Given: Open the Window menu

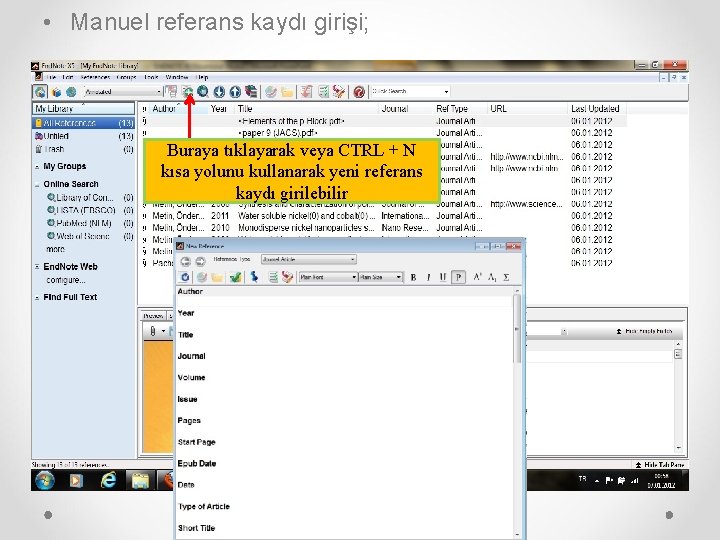Looking at the screenshot, I should pyautogui.click(x=177, y=77).
